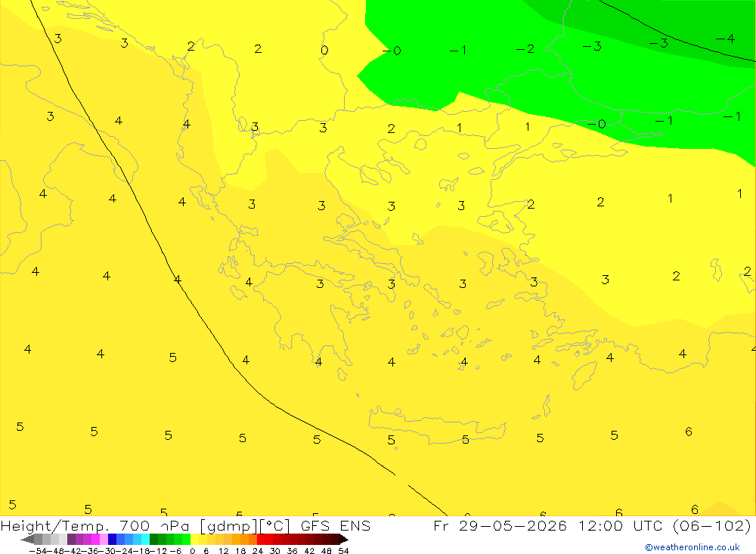Click the 54 value on the color scale
Screen dimensions: 756x554
[343, 551]
